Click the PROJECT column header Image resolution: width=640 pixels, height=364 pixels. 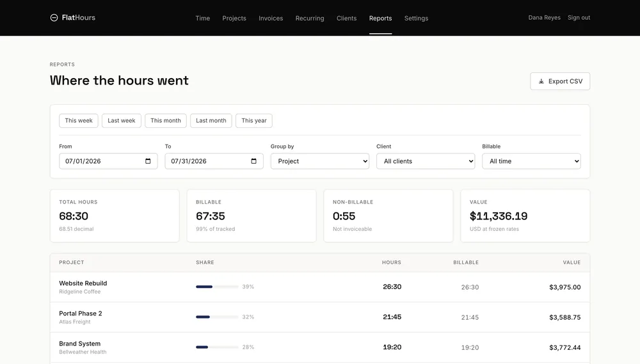click(x=72, y=262)
